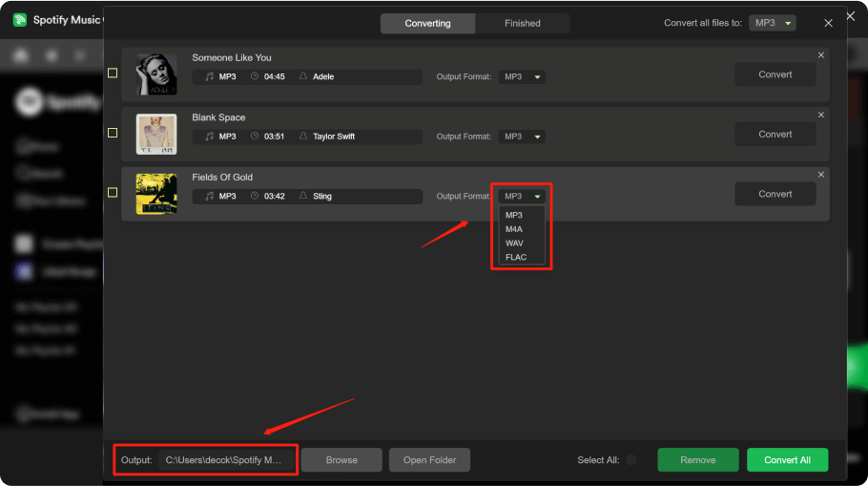
Task: Select the song title Blank Space
Action: [x=218, y=117]
